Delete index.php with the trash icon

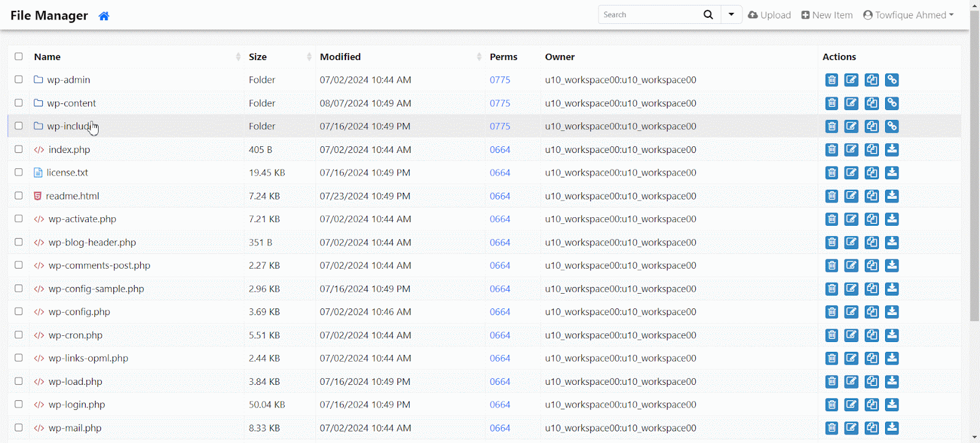[832, 149]
